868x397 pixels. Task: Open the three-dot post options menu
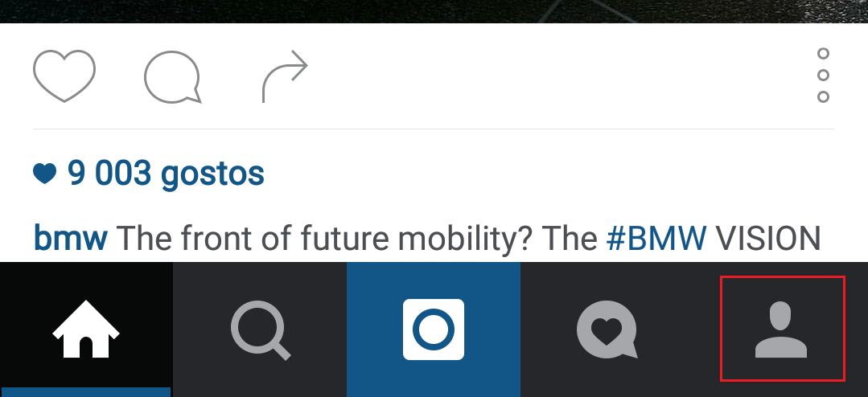click(x=823, y=76)
